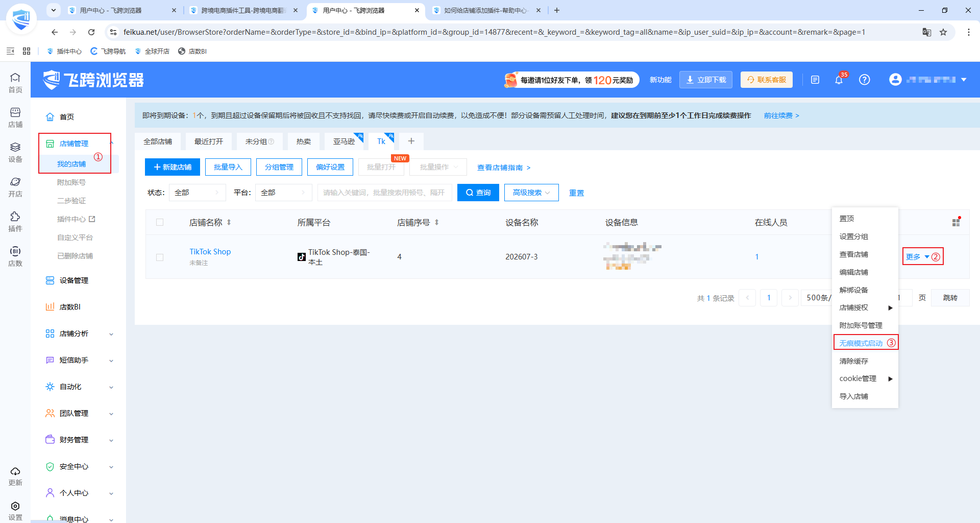Click the 立即下载 button

(706, 80)
